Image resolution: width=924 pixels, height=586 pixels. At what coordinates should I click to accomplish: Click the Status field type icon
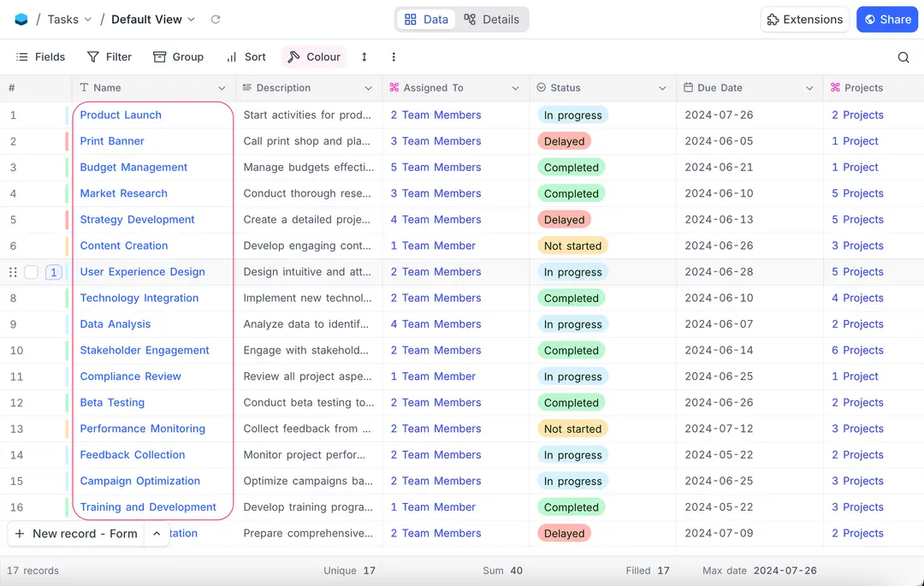(x=541, y=88)
